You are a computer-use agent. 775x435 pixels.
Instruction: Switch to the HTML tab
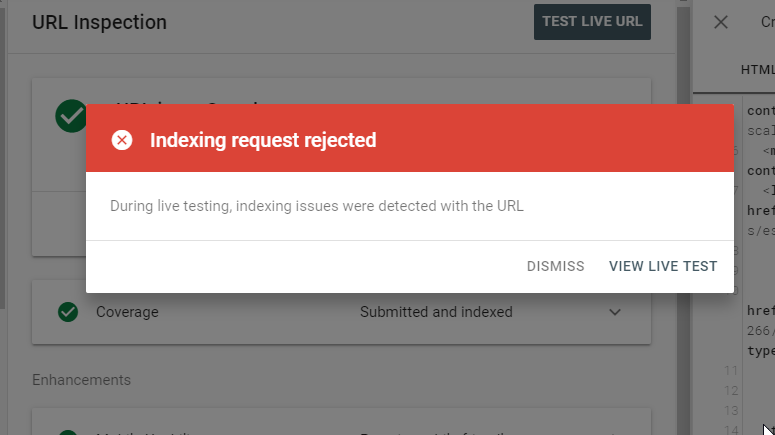point(758,70)
